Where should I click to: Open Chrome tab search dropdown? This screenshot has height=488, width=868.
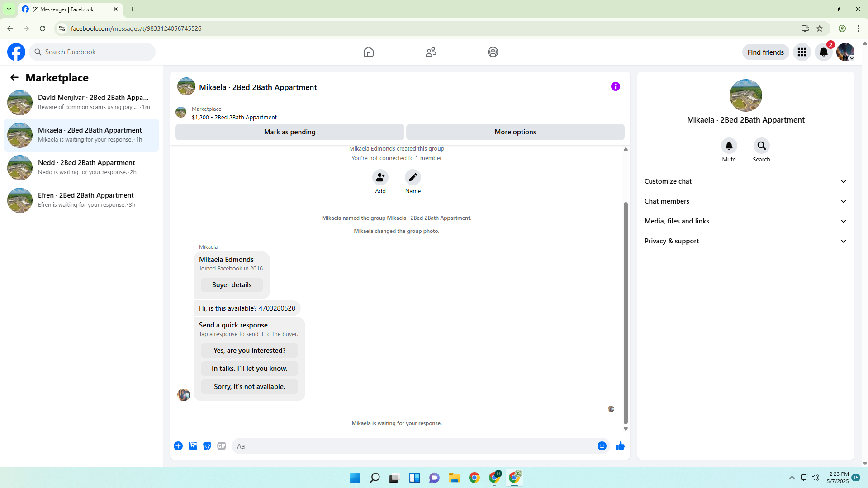tap(9, 9)
